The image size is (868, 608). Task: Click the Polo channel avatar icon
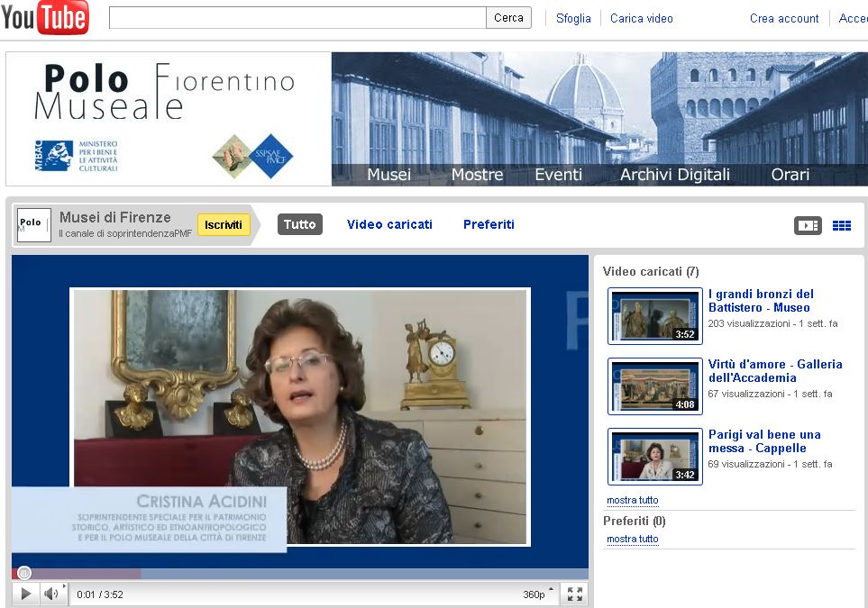pyautogui.click(x=33, y=224)
